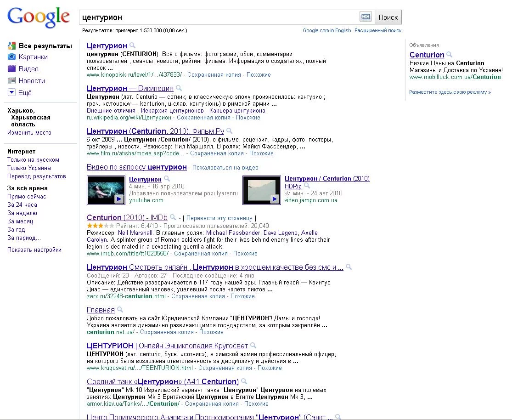
Task: Filter results За месяц
Action: tap(20, 221)
